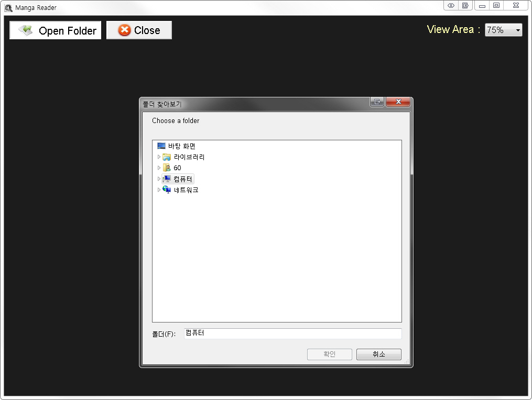
Task: Click the Open Folder button
Action: 56,30
